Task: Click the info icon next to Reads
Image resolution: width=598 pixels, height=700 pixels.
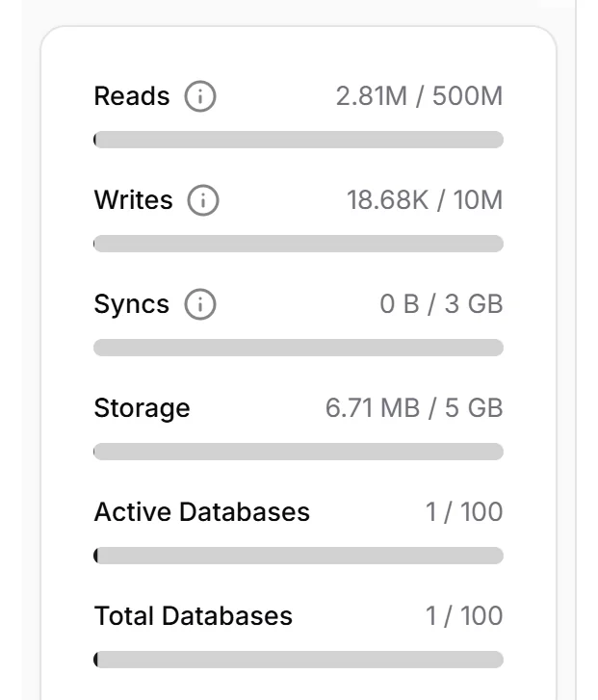Action: [x=201, y=97]
